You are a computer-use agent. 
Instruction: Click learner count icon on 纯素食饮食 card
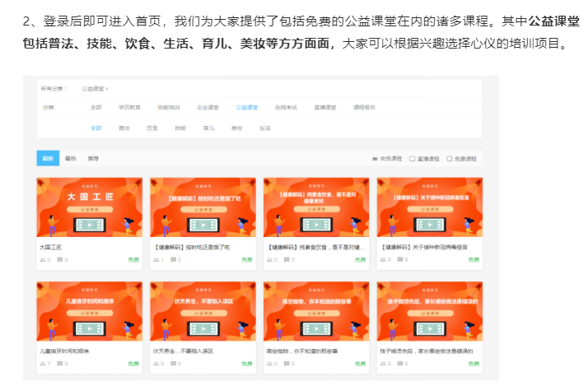[269, 260]
